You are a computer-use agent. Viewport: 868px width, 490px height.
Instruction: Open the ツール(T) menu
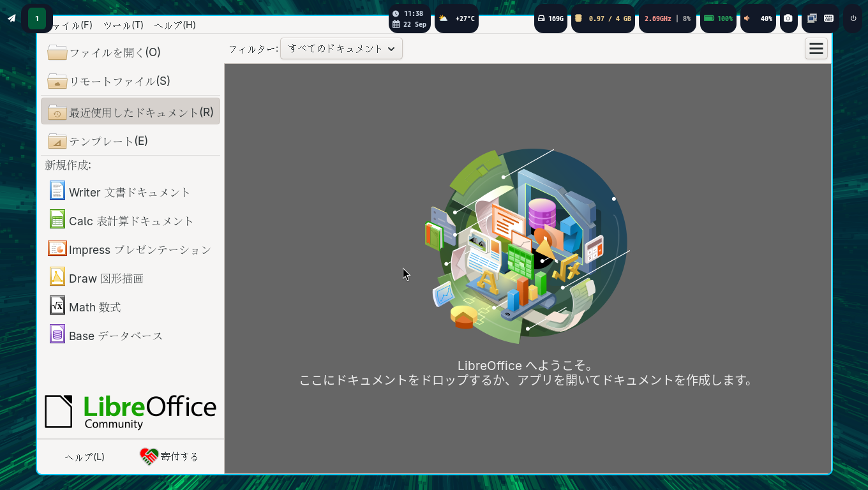pos(123,25)
